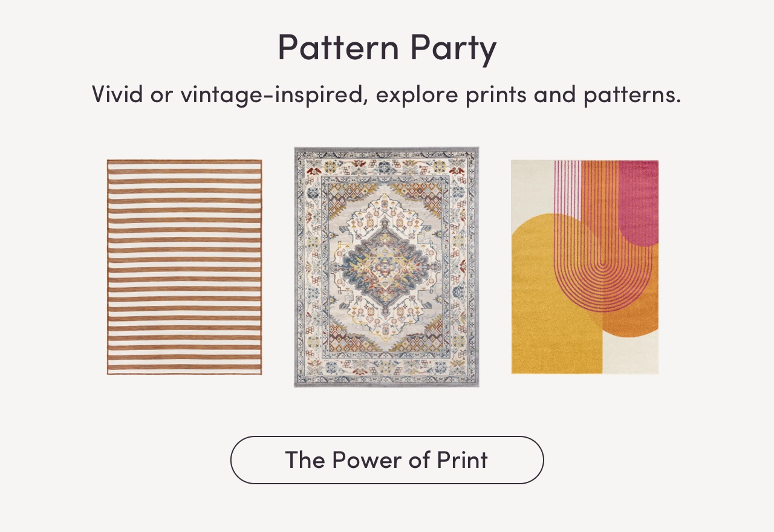Click the "The Power of Print" button
This screenshot has width=774, height=532.
386,460
